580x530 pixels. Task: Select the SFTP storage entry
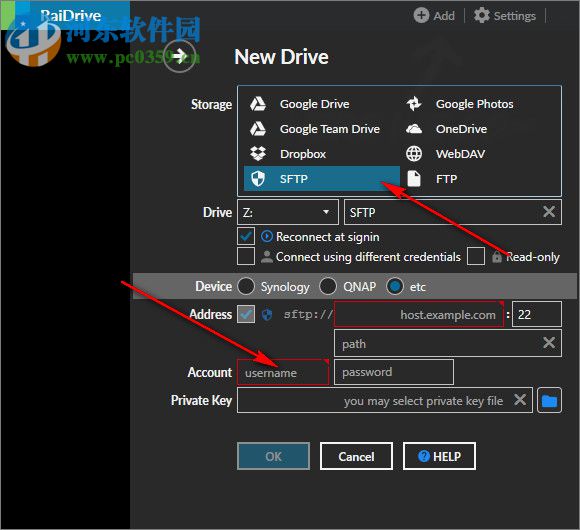(321, 179)
